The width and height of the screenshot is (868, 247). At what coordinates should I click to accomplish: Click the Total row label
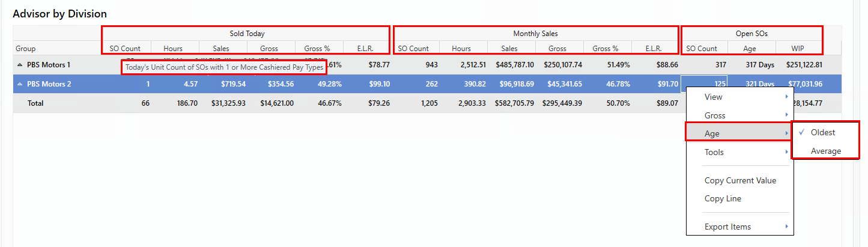pyautogui.click(x=35, y=103)
